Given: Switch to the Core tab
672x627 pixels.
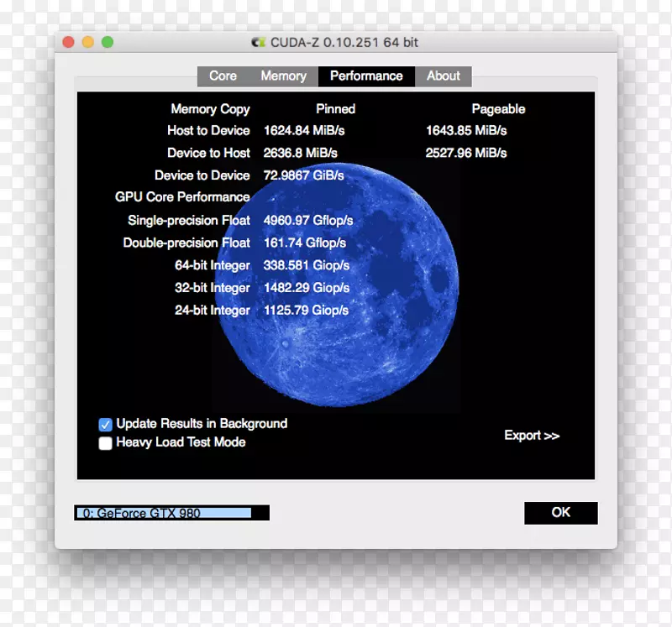Looking at the screenshot, I should 223,76.
